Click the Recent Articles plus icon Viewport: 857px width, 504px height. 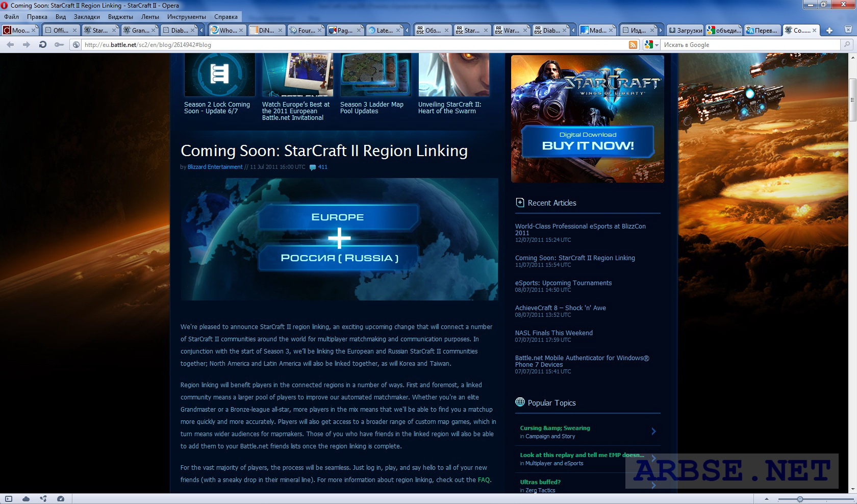pyautogui.click(x=520, y=202)
